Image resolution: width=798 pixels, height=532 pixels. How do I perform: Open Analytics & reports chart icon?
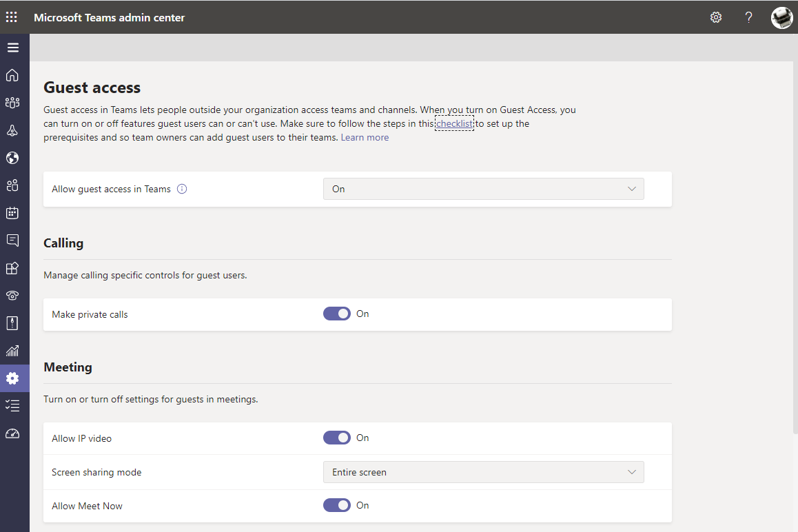[x=12, y=351]
